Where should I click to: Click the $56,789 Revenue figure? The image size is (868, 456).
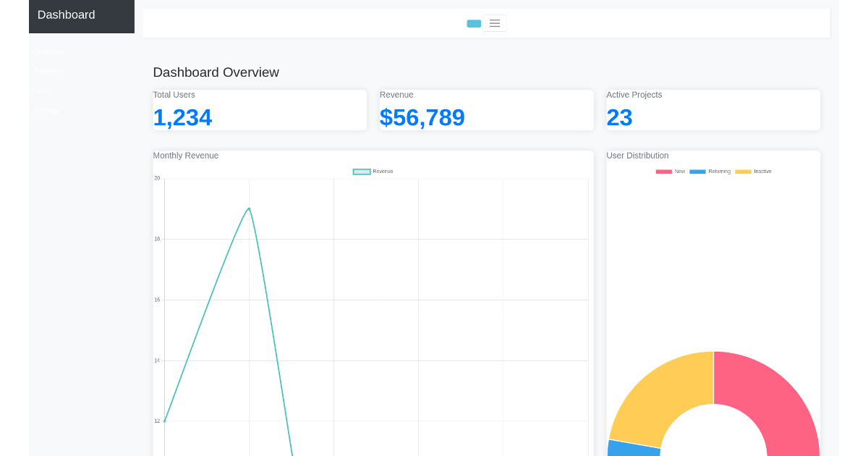[422, 117]
